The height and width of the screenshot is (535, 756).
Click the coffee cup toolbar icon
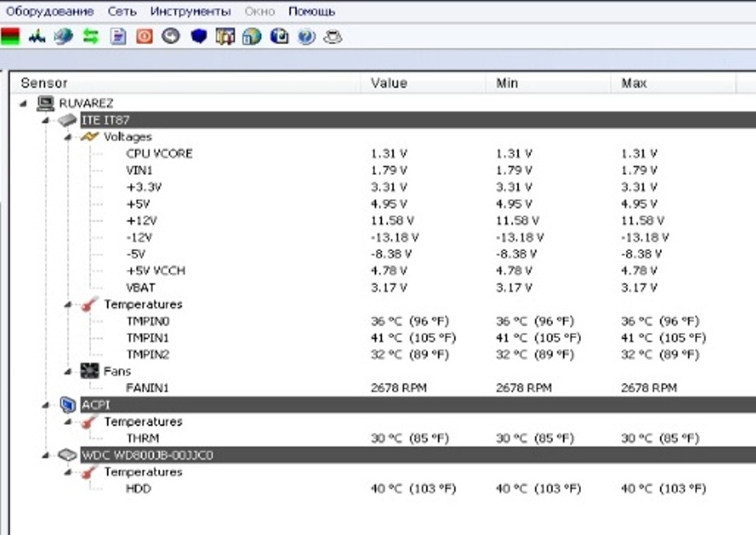pyautogui.click(x=333, y=36)
